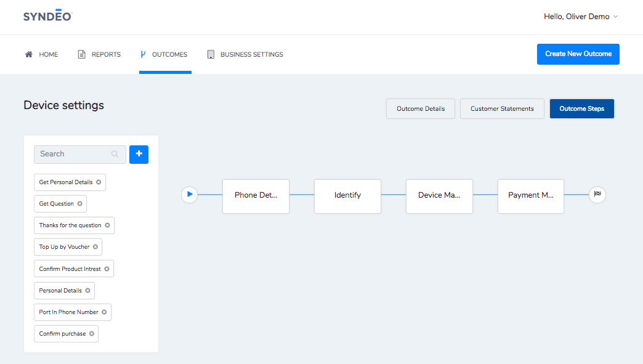Remove the Top Up by Voucher chip
Viewport: 643px width, 364px height.
(95, 247)
